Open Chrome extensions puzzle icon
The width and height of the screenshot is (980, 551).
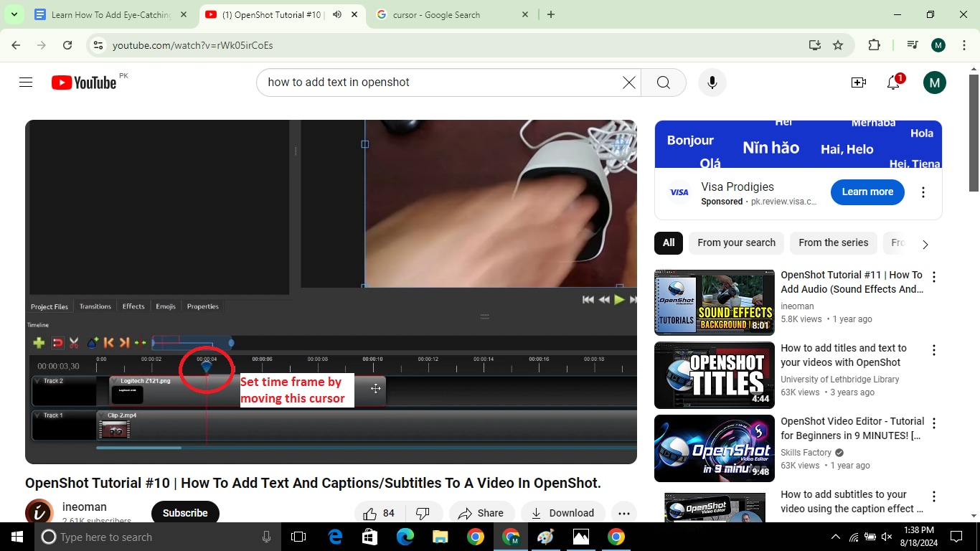[x=874, y=45]
